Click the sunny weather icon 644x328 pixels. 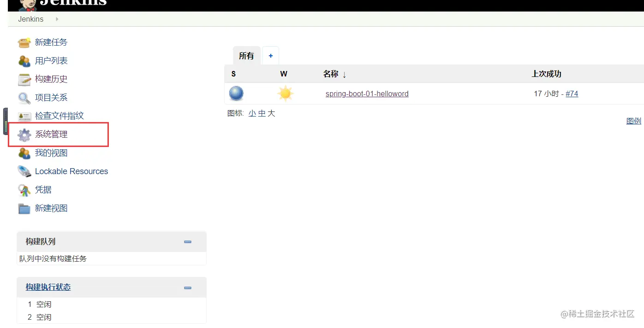coord(285,94)
